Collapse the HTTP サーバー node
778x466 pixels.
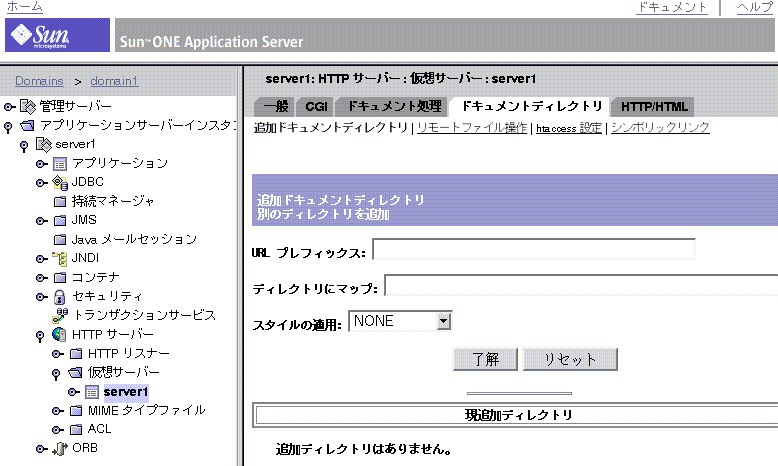(x=40, y=336)
